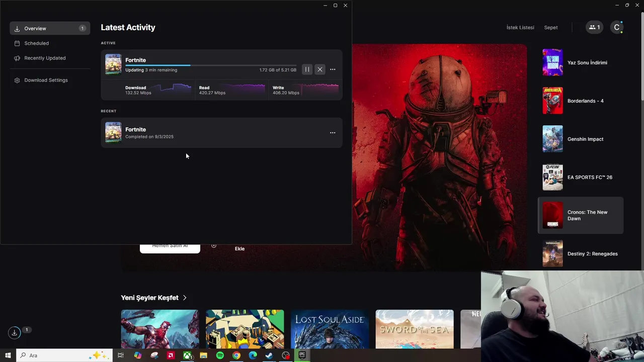The width and height of the screenshot is (644, 362).
Task: Pause the active Fortnite update
Action: tap(307, 69)
